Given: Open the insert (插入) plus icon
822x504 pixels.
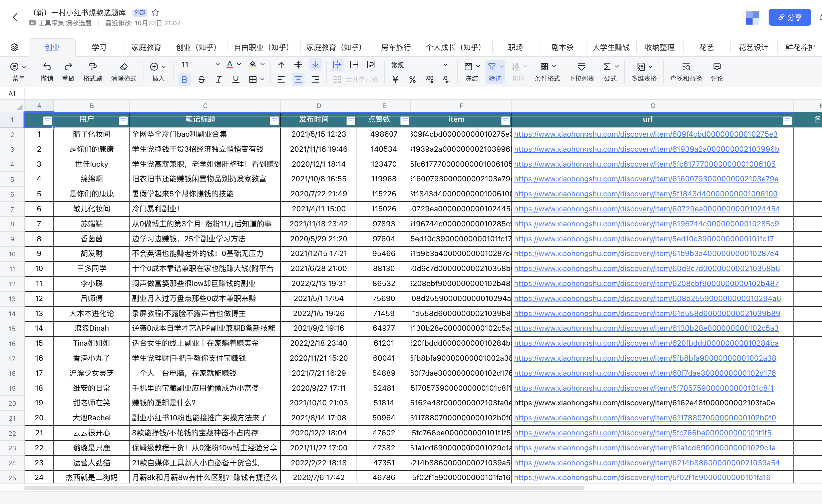Looking at the screenshot, I should coord(154,67).
